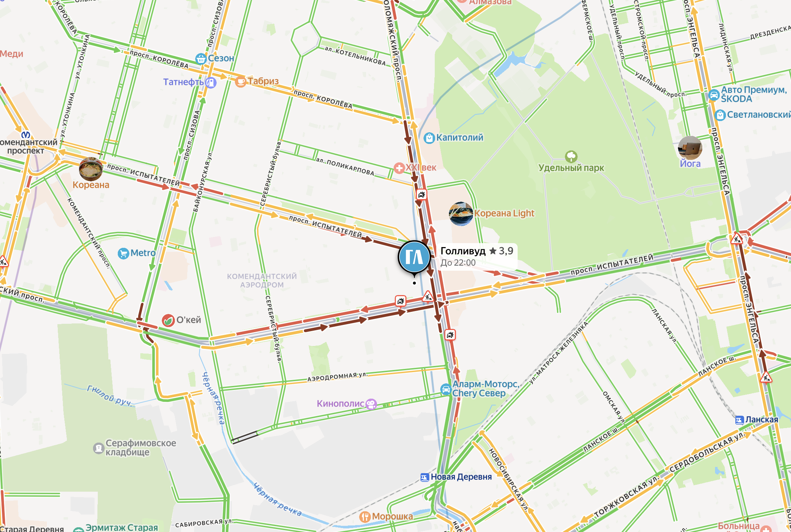The image size is (791, 532).
Task: Select the Metro store cart icon
Action: point(123,253)
